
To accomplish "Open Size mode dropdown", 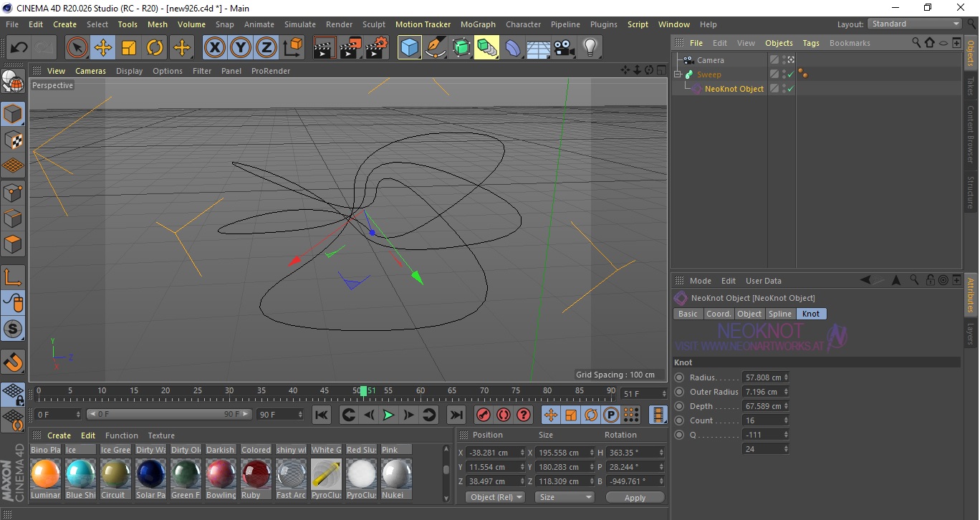I will click(566, 497).
